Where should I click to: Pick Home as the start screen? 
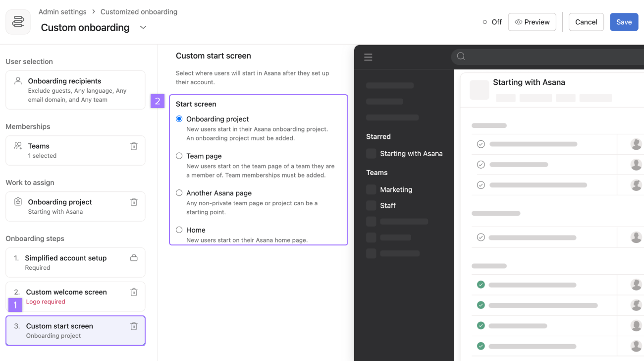(179, 230)
